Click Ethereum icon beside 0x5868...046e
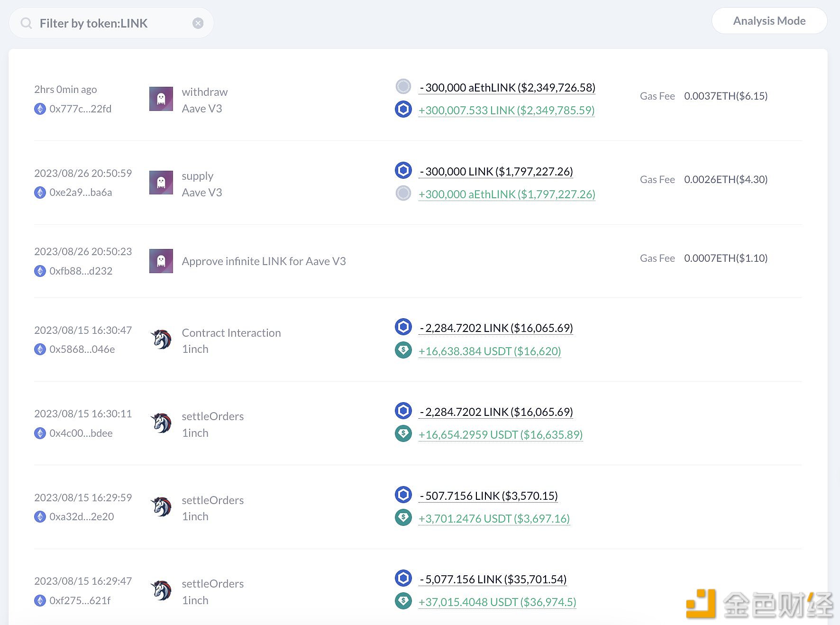Image resolution: width=840 pixels, height=625 pixels. click(40, 349)
